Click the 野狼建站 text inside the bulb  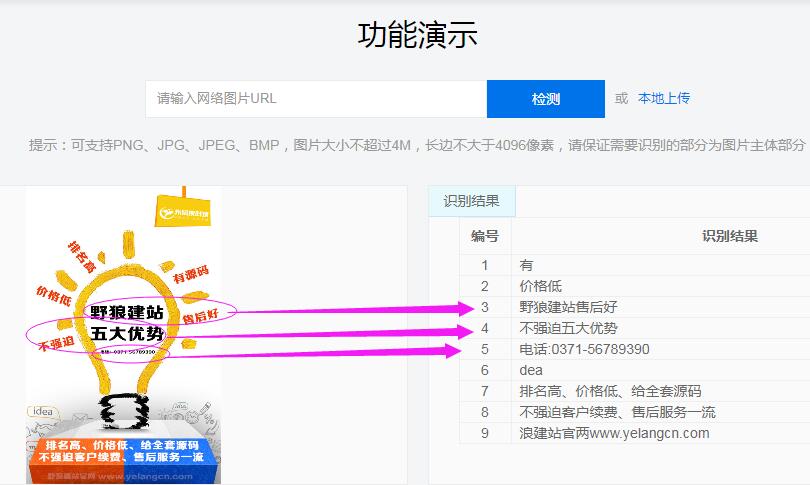click(127, 310)
